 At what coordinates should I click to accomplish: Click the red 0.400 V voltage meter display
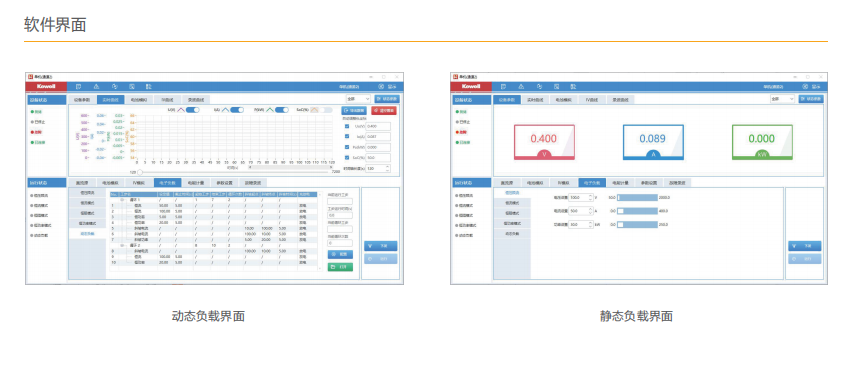click(544, 142)
